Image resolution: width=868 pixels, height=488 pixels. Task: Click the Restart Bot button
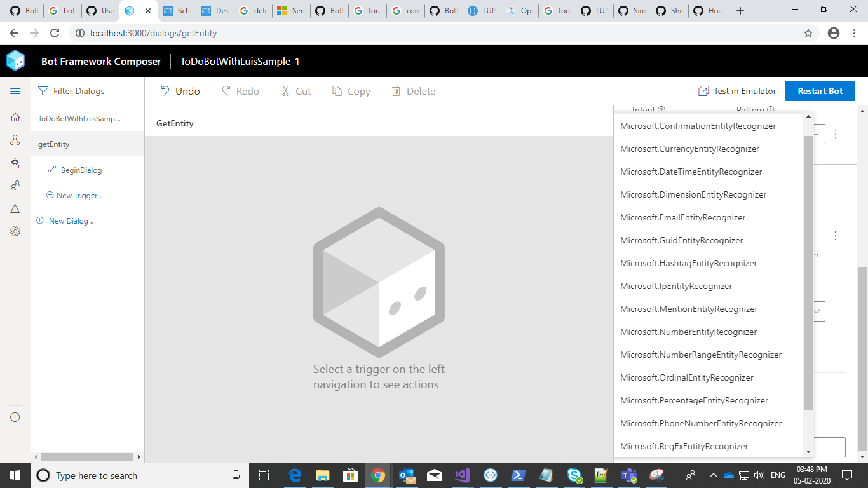click(820, 91)
